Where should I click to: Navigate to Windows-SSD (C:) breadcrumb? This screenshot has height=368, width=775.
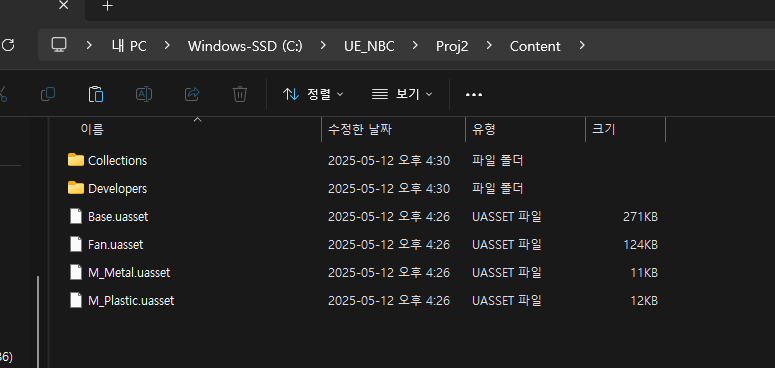click(245, 46)
